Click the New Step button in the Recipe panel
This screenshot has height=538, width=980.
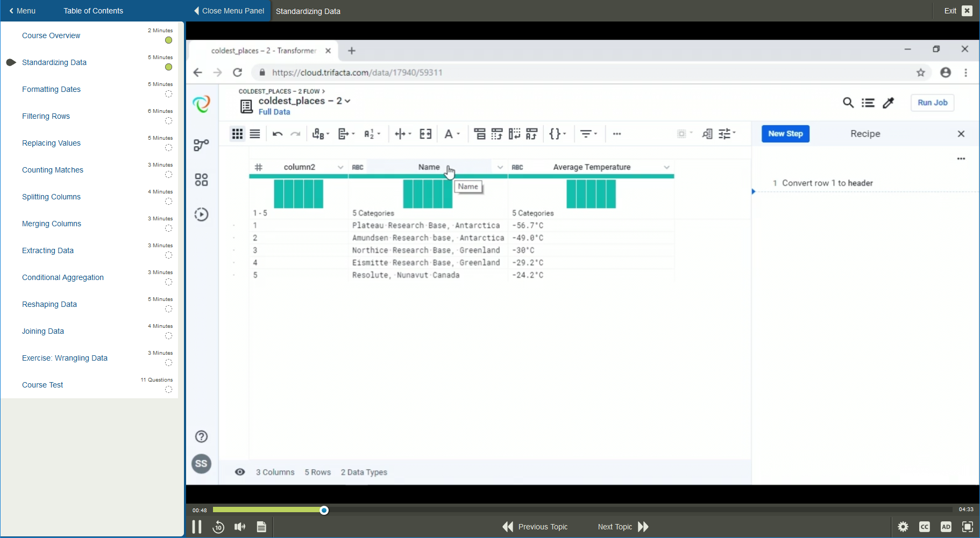click(785, 134)
